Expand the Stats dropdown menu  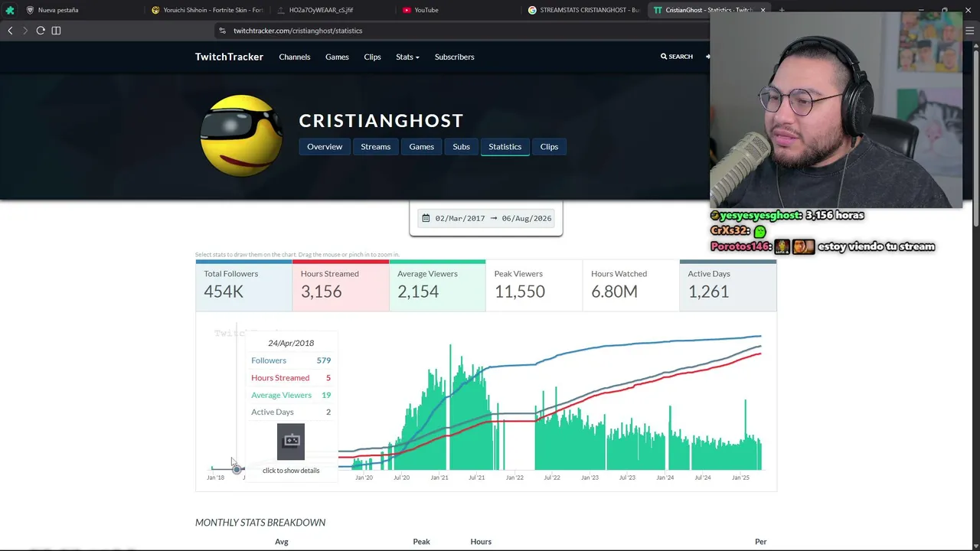tap(407, 57)
